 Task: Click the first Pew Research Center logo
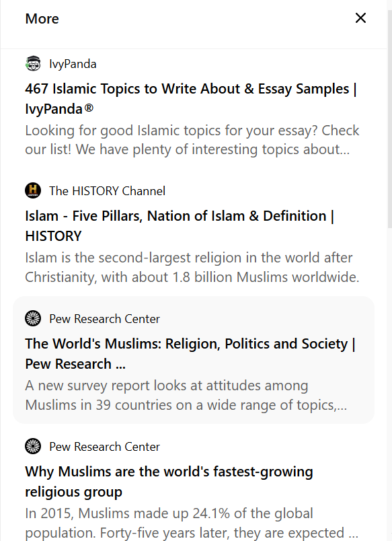click(x=33, y=318)
